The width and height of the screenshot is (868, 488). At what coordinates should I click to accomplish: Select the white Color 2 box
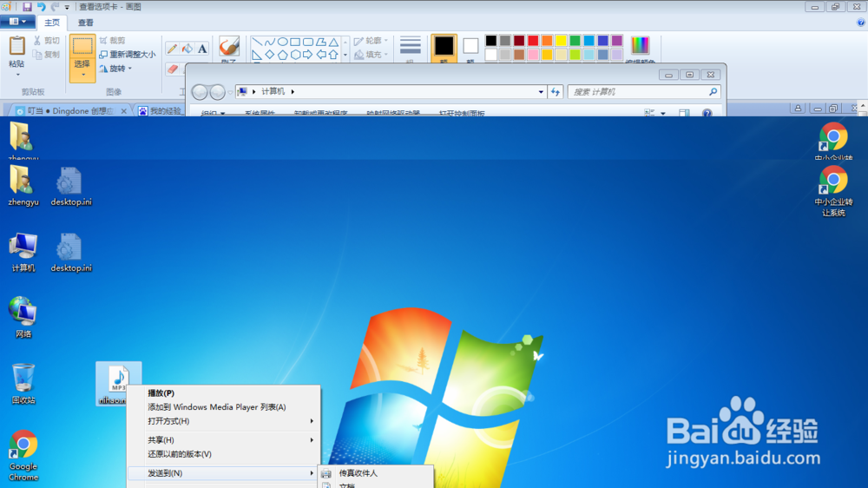(x=470, y=46)
